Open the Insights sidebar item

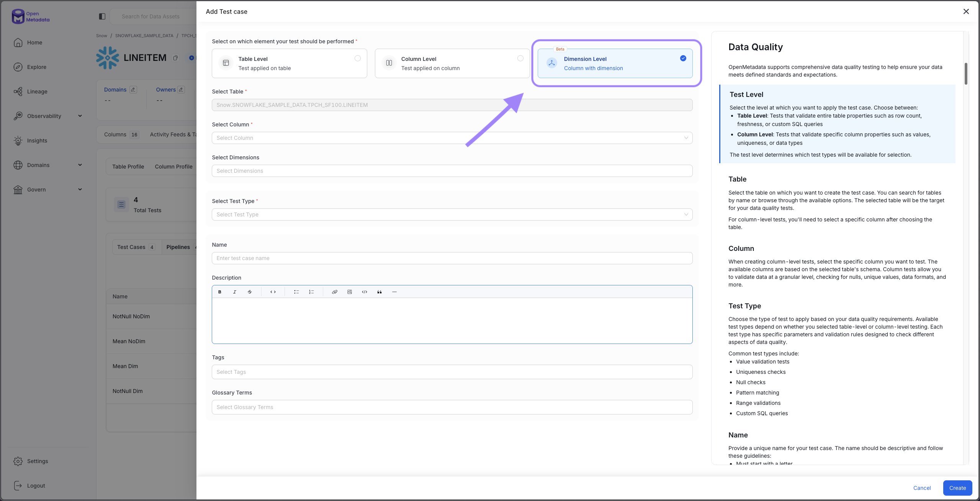(37, 141)
